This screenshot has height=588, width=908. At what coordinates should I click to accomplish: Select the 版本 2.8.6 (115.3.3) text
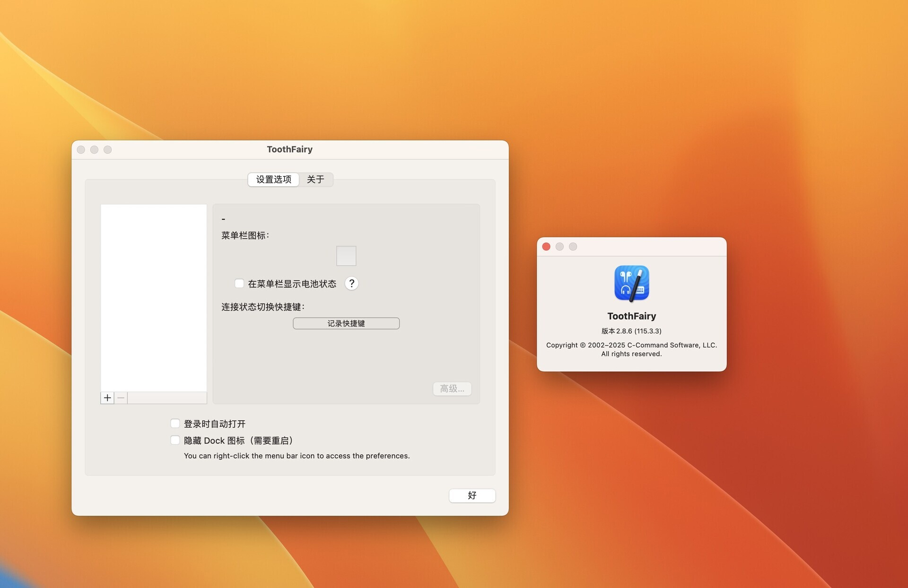coord(631,331)
